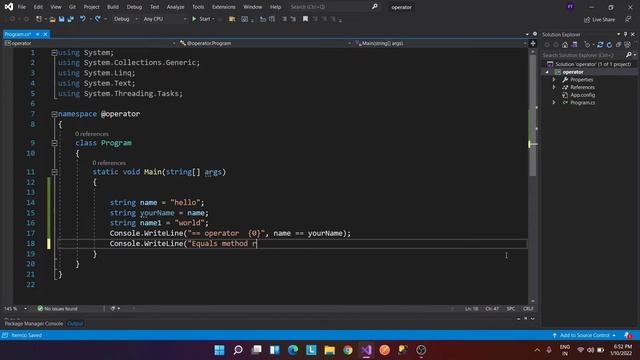Click Switch Views icon in Solution Explorer

coord(574,45)
